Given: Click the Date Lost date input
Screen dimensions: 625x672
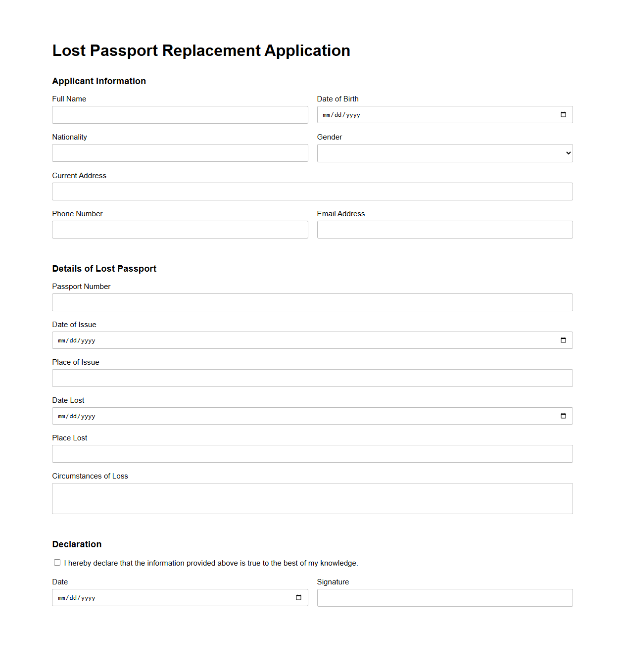Looking at the screenshot, I should click(297, 416).
